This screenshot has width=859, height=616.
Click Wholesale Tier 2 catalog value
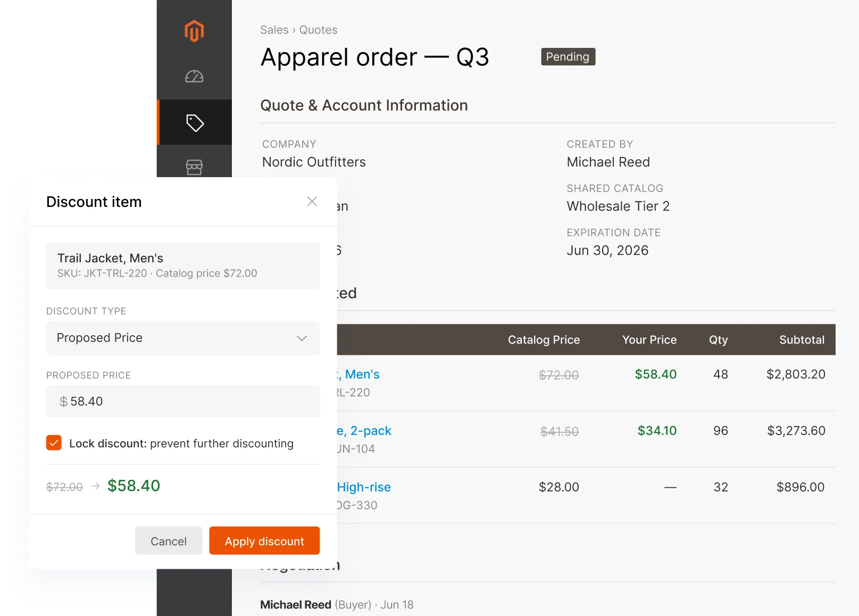coord(618,206)
